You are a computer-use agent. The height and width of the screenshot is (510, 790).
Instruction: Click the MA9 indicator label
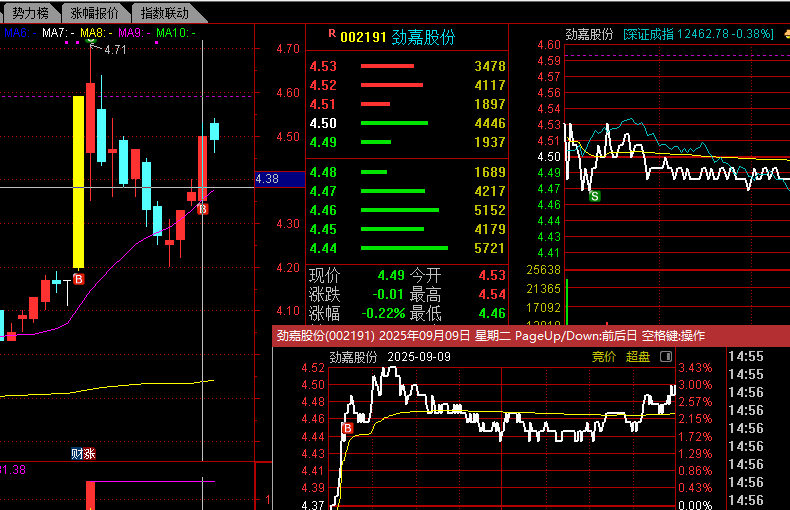[134, 33]
